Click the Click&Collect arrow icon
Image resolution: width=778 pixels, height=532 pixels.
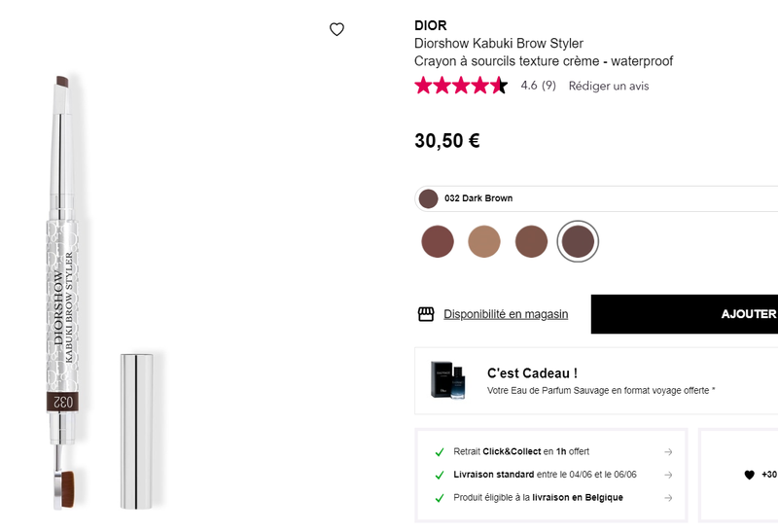(668, 451)
